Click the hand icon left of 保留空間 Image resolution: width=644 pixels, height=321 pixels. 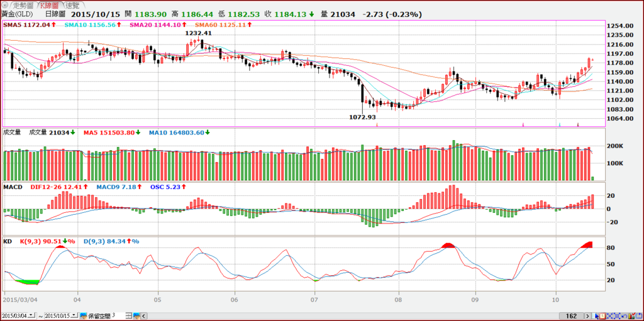84,316
